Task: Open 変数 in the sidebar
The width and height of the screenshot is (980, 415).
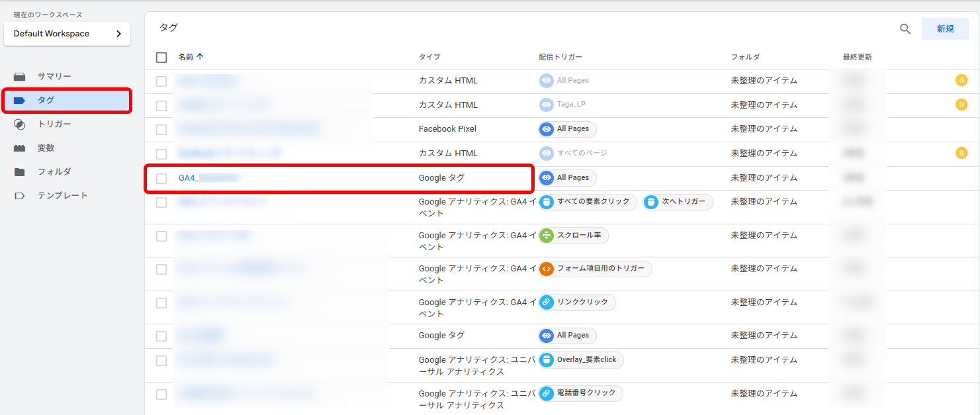Action: 45,148
